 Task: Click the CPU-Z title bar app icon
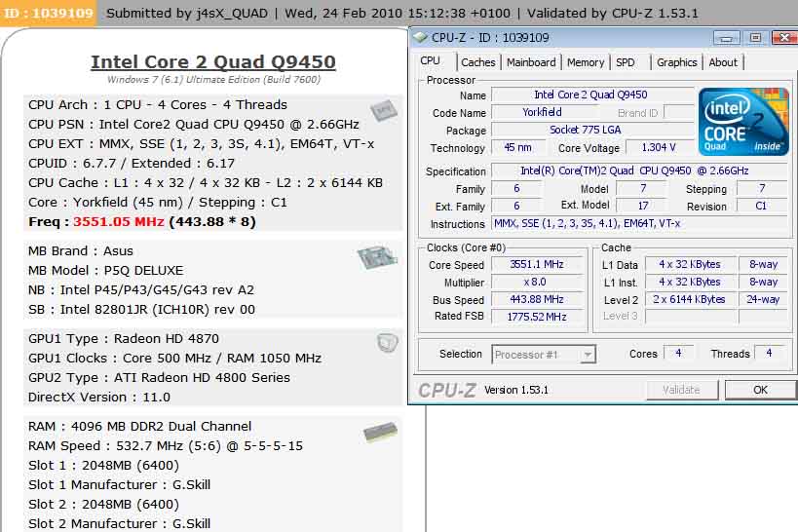420,37
